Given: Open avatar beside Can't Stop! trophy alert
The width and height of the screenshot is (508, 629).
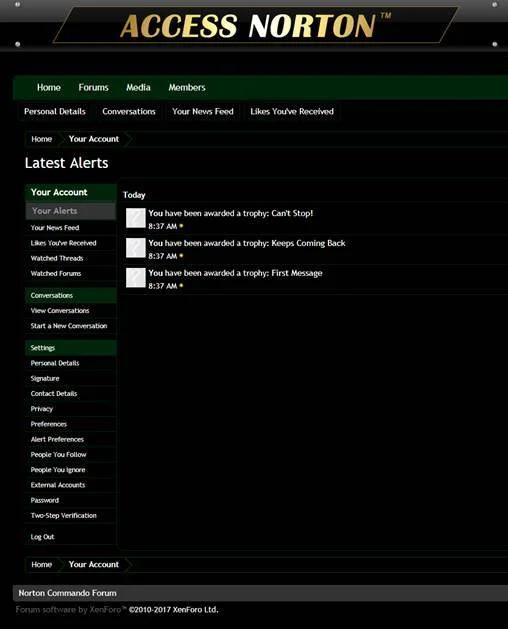Looking at the screenshot, I should click(136, 218).
